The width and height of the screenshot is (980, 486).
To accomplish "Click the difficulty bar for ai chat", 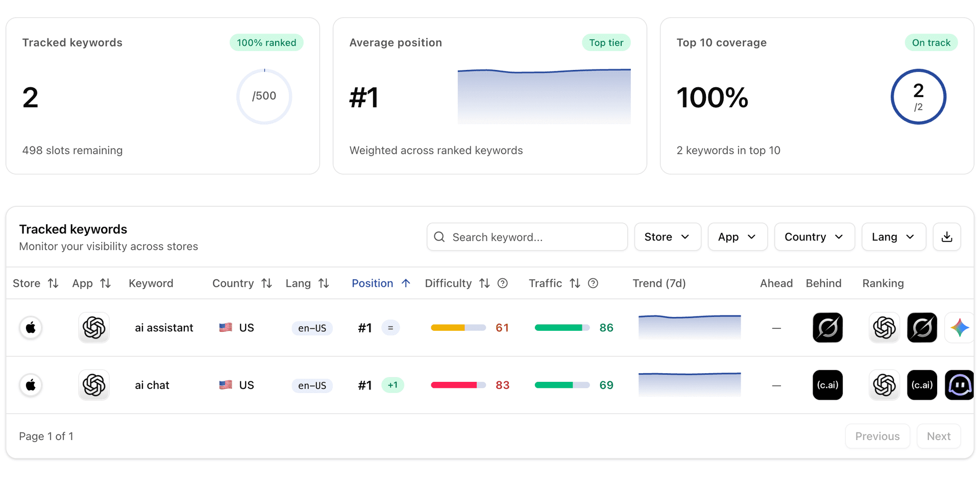I will (x=458, y=385).
